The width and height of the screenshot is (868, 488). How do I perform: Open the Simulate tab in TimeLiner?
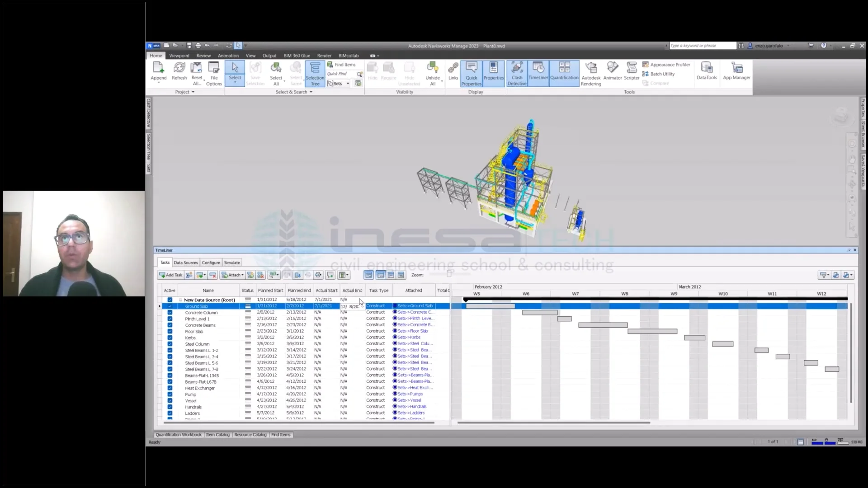tap(232, 263)
